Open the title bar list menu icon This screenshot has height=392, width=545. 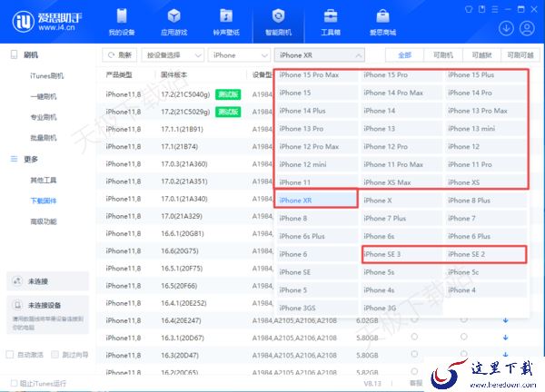(495, 9)
